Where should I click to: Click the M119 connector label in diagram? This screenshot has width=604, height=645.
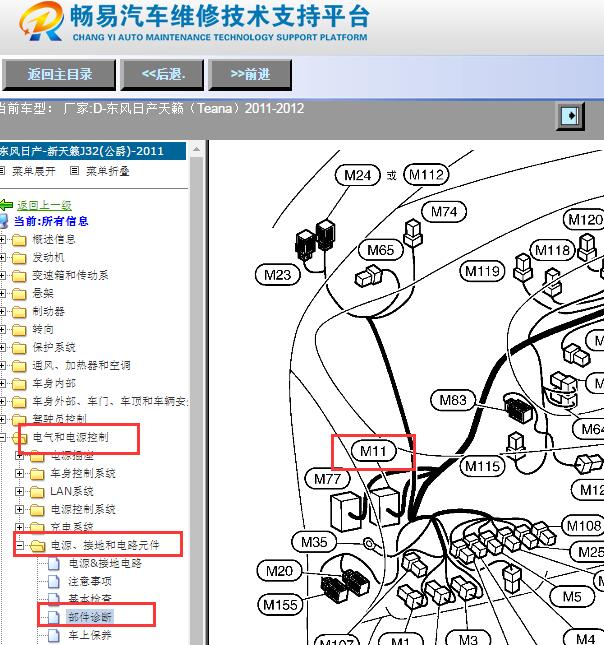tap(482, 271)
